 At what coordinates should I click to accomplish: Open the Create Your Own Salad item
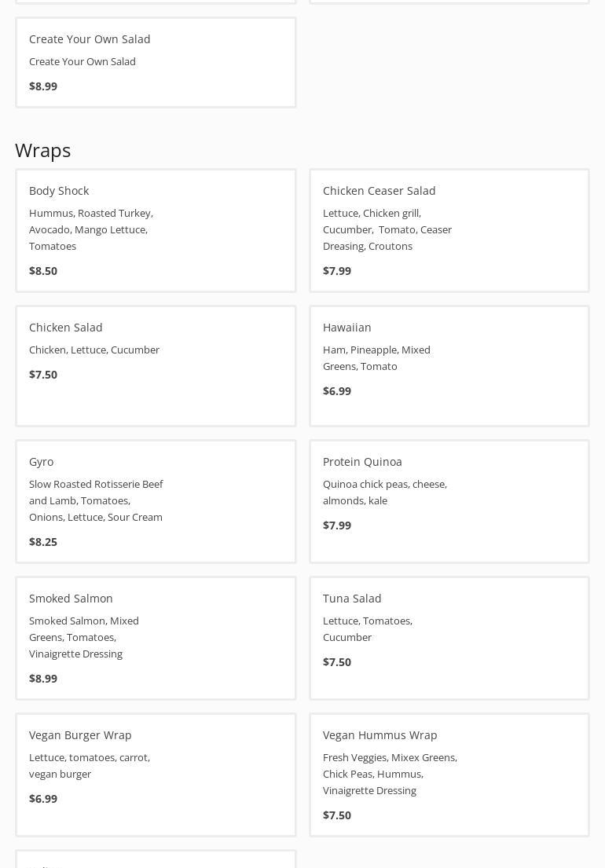coord(90,39)
